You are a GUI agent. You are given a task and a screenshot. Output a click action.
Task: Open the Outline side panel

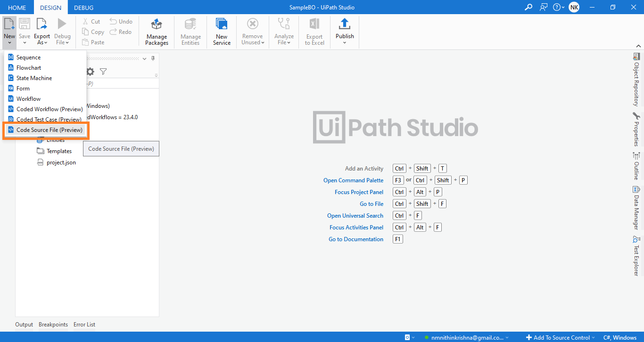636,166
